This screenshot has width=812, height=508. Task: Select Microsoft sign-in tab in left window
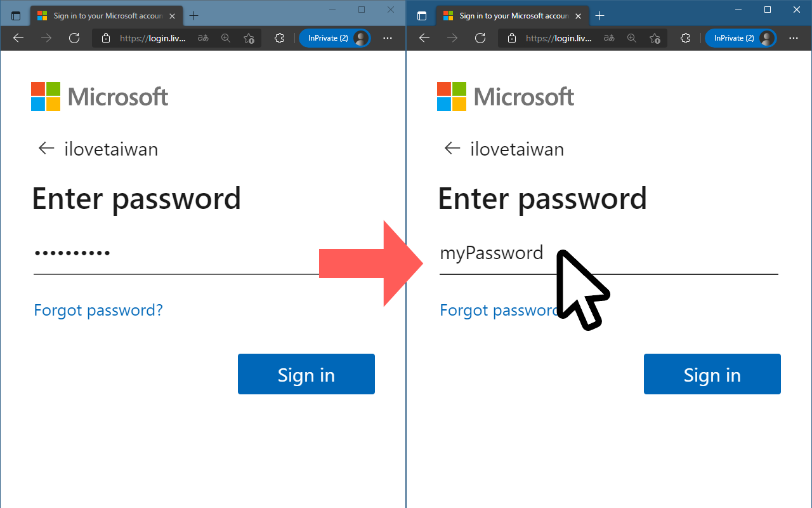pyautogui.click(x=101, y=16)
